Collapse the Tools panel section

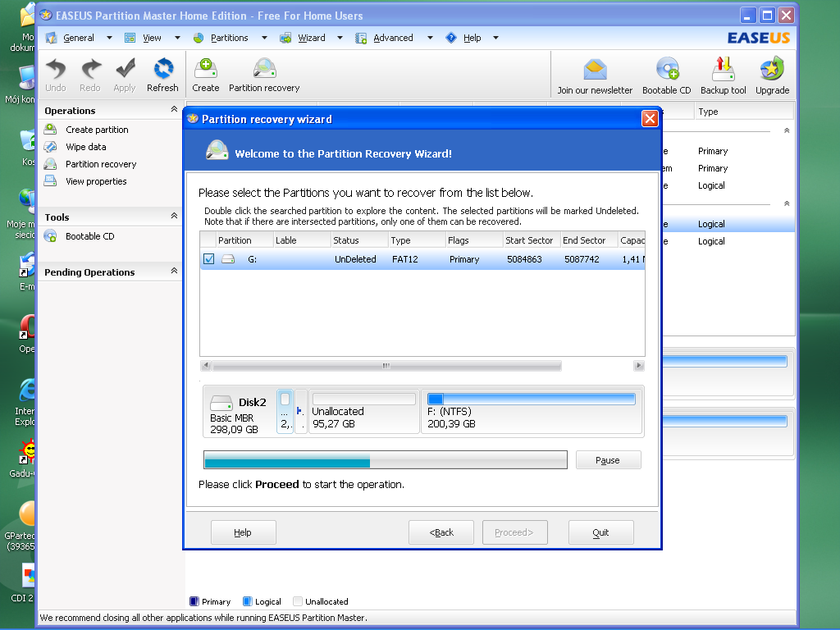click(x=174, y=216)
